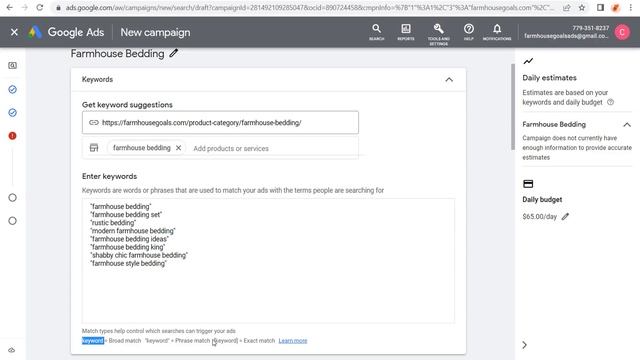Click the icon at sidebar bottom
The image size is (640, 360).
[12, 350]
